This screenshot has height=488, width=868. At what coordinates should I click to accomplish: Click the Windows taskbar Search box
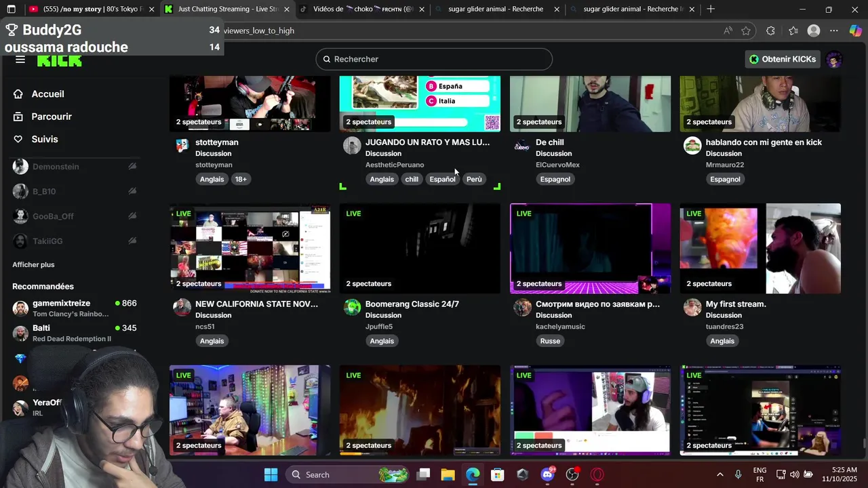(347, 474)
